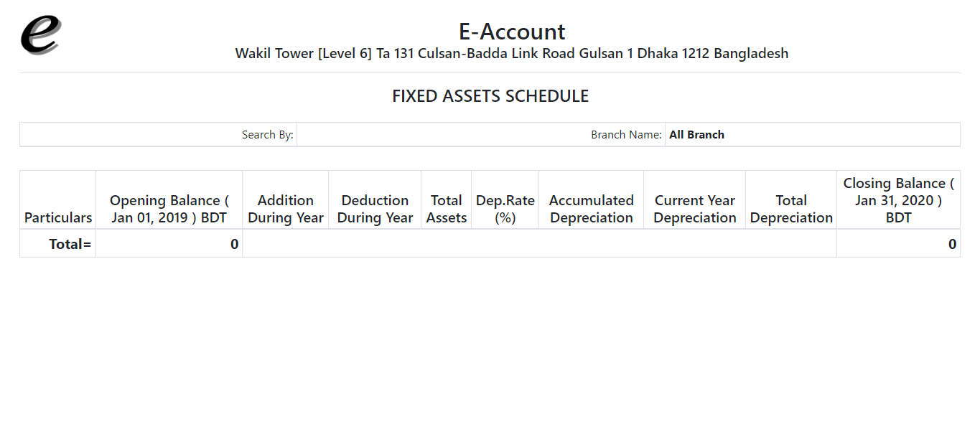Image resolution: width=980 pixels, height=447 pixels.
Task: Select the All Branch value
Action: [696, 135]
